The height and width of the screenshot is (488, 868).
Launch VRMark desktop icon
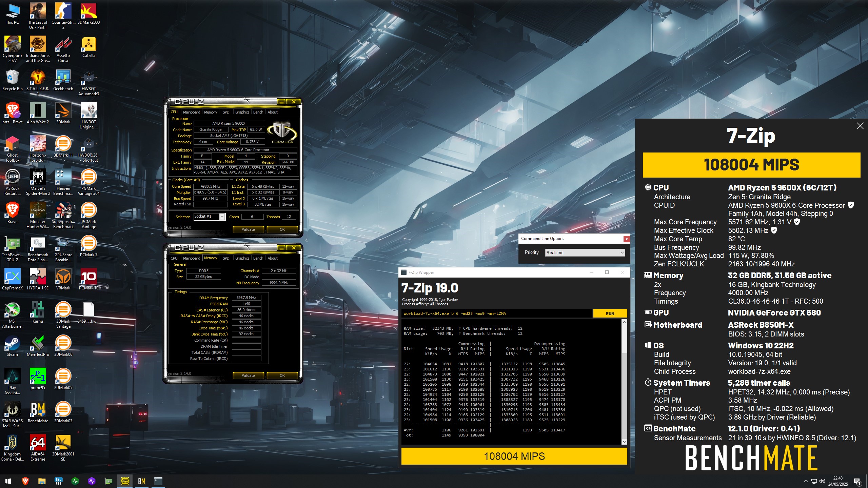point(63,279)
